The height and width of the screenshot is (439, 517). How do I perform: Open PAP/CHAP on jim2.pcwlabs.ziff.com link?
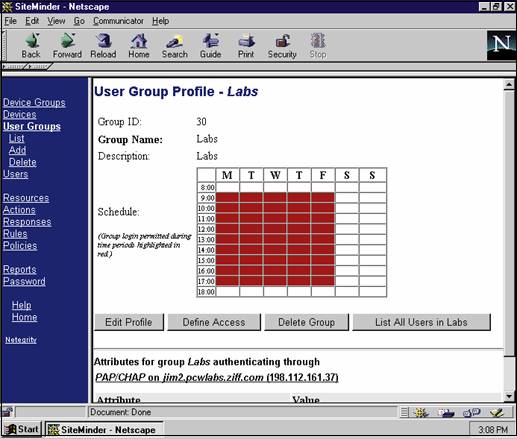[x=217, y=377]
